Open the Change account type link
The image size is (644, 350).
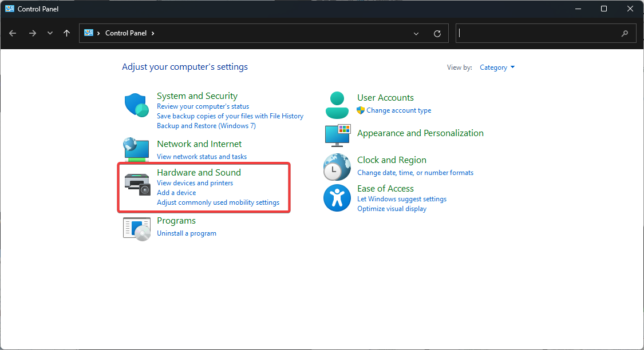pos(398,110)
